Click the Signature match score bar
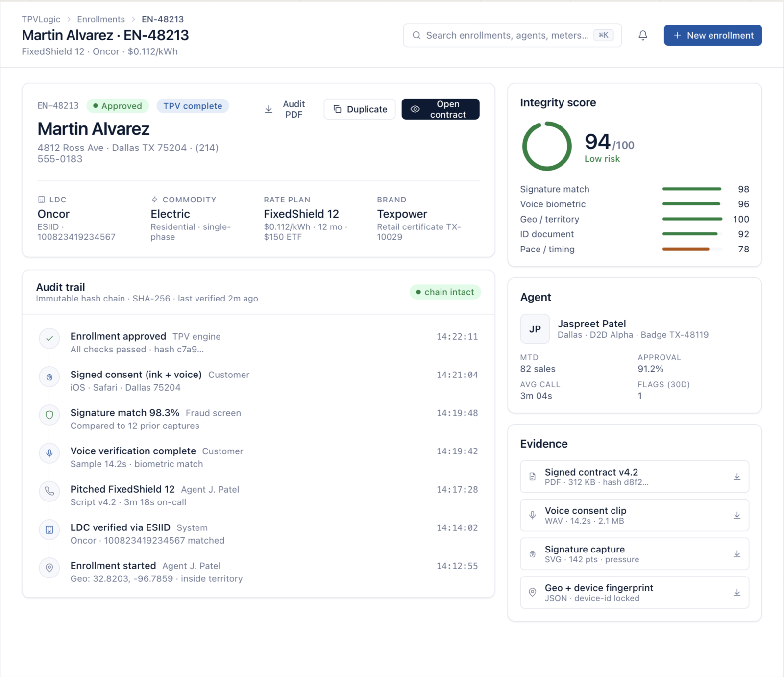 [x=692, y=189]
